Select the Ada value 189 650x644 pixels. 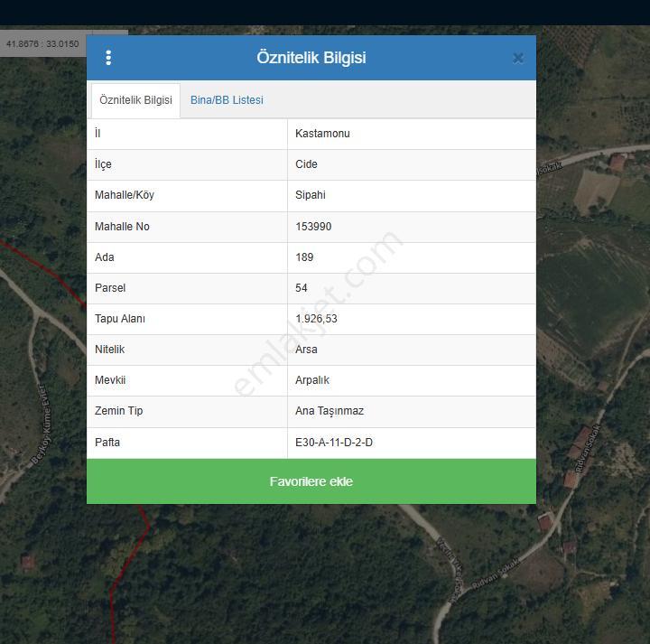point(304,257)
